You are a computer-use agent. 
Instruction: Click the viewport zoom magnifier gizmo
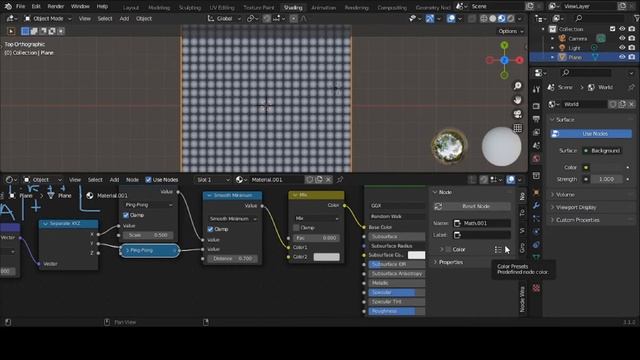coord(518,86)
